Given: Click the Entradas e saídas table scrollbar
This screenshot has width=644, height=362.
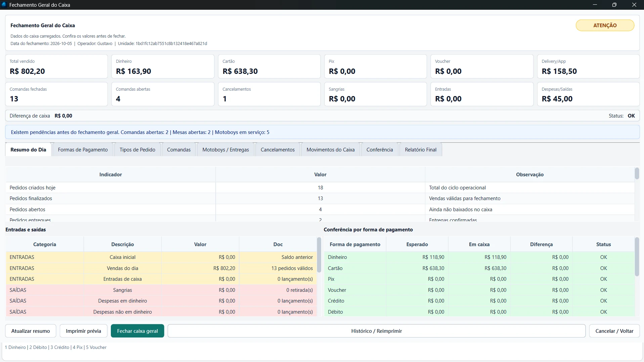Looking at the screenshot, I should (x=319, y=255).
